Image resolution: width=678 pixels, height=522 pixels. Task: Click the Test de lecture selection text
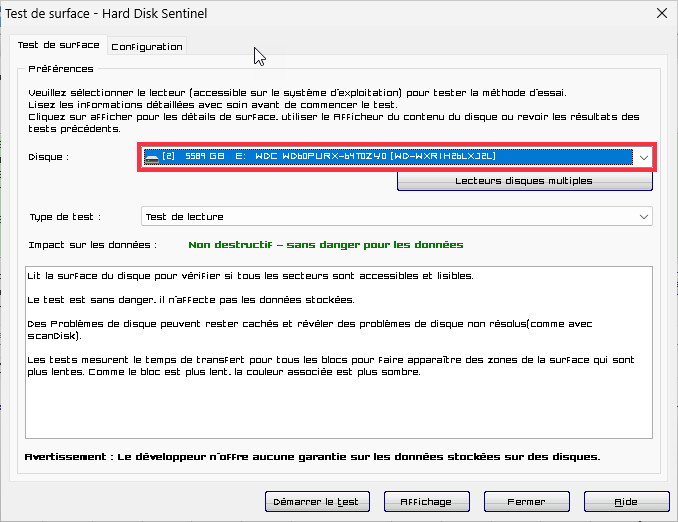click(x=185, y=216)
